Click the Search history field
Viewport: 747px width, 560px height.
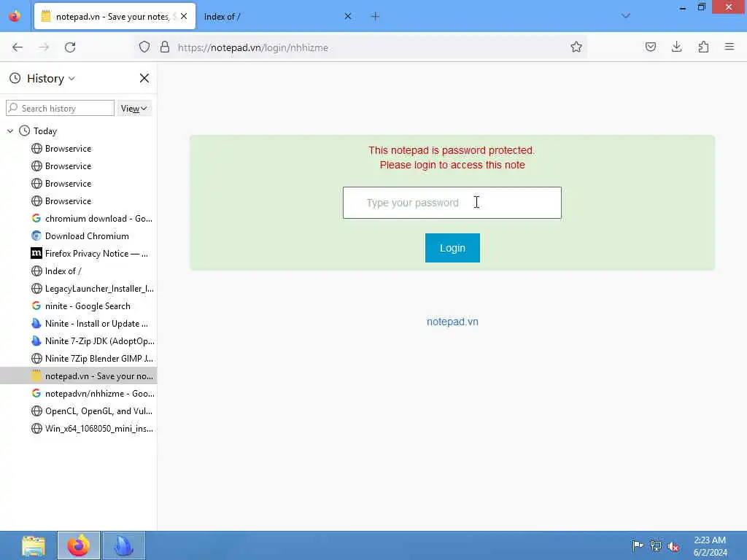tap(60, 109)
